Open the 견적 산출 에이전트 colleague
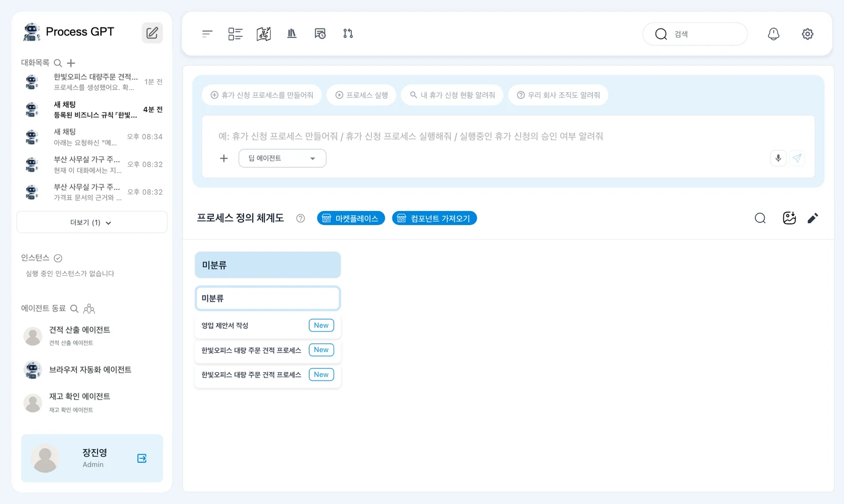Viewport: 844px width, 504px height. [x=92, y=336]
